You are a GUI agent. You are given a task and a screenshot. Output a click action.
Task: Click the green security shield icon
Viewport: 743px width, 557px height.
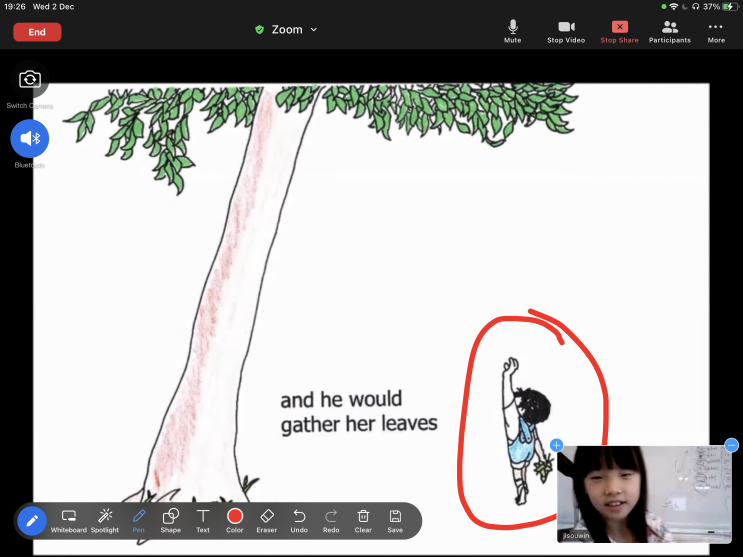point(259,29)
